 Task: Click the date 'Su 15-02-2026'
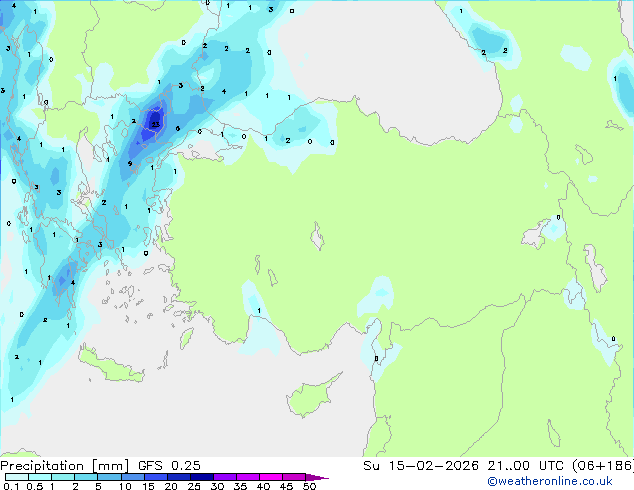click(421, 466)
